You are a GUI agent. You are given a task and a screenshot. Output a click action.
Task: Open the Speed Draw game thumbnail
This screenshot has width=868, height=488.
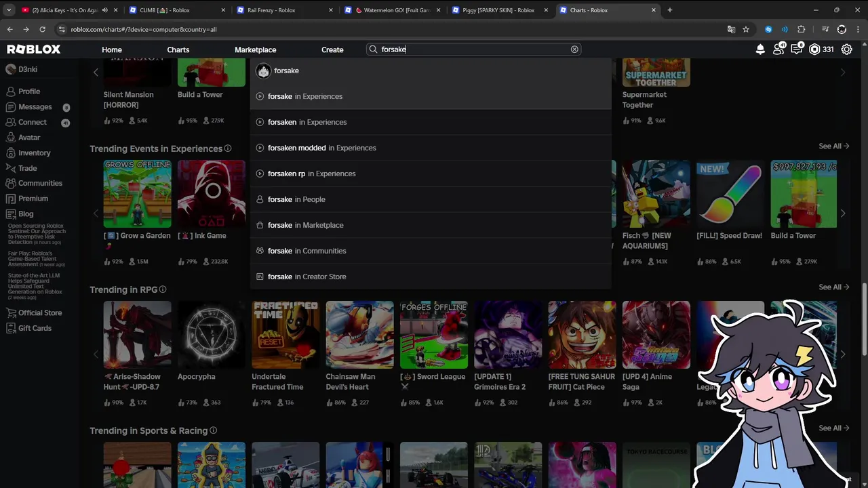730,194
